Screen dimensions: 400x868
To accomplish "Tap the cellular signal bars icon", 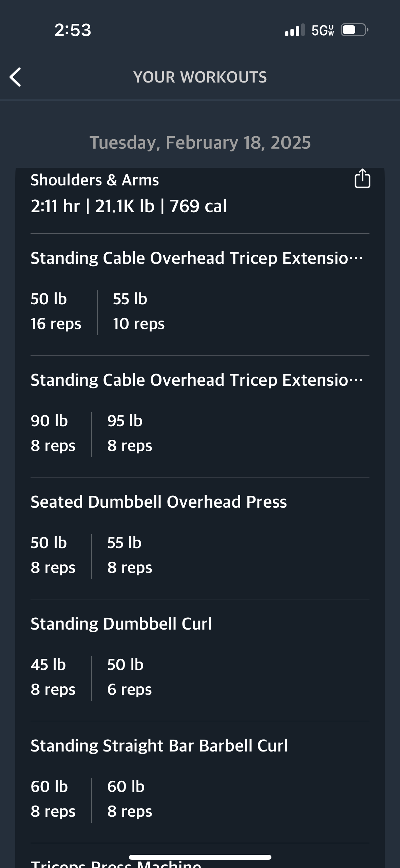I will click(x=294, y=30).
